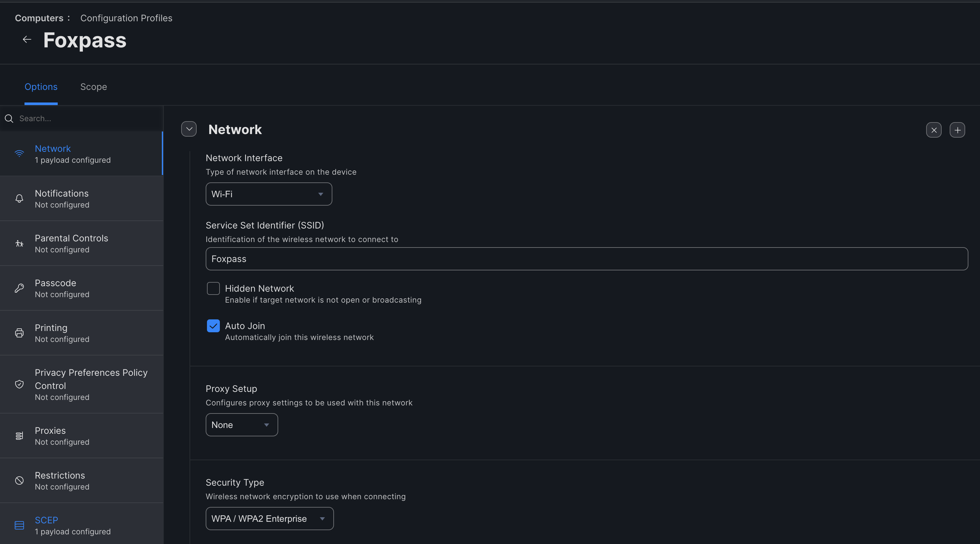Click the Hidden Network label text

click(260, 289)
